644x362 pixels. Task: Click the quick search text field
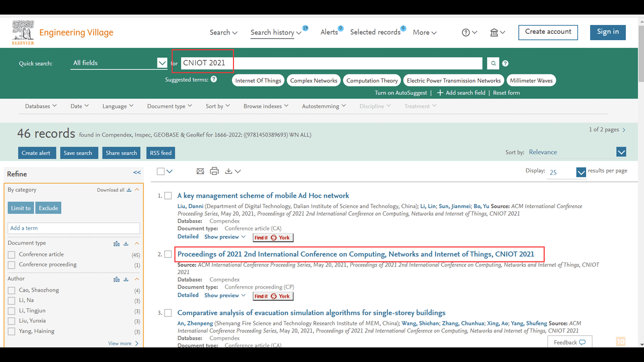(332, 63)
